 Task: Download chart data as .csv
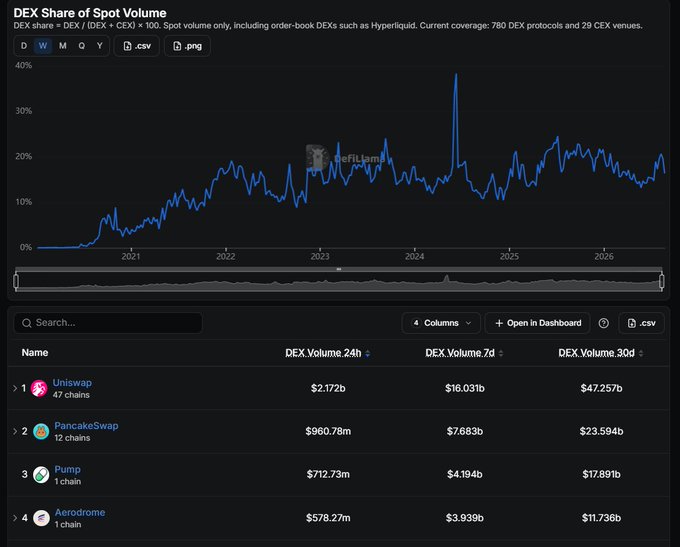pos(137,46)
